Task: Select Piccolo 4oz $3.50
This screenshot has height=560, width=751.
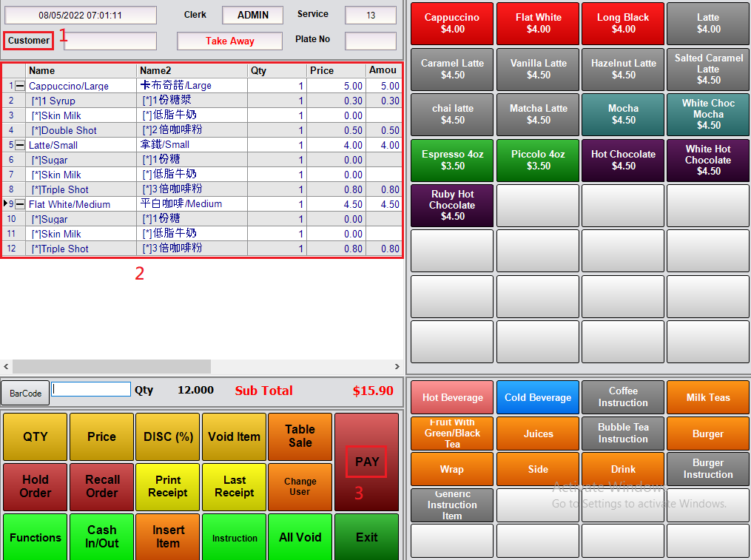Action: click(538, 160)
